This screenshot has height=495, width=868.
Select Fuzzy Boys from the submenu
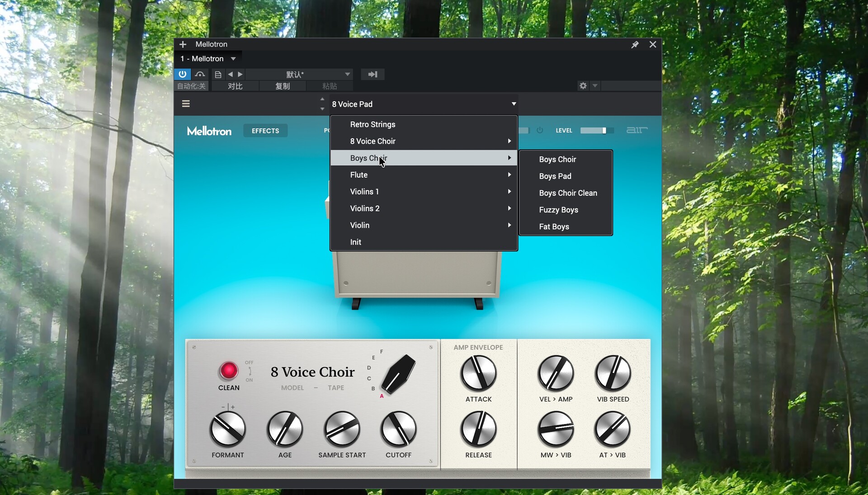tap(558, 210)
